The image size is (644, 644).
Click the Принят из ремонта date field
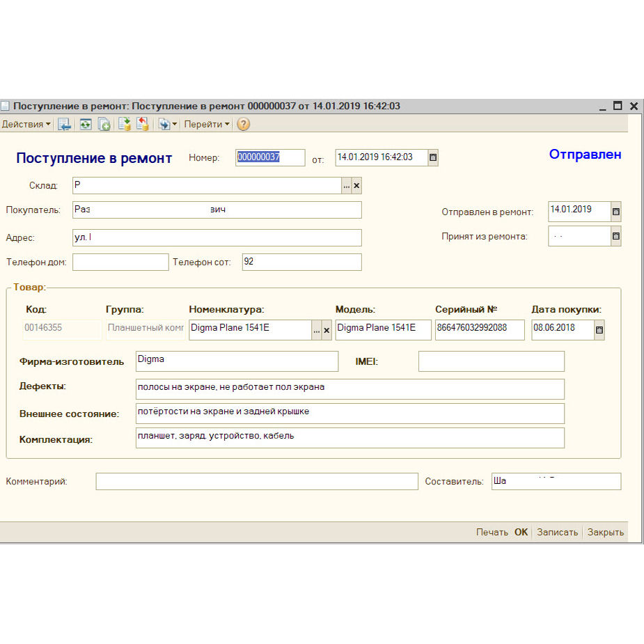pyautogui.click(x=579, y=236)
